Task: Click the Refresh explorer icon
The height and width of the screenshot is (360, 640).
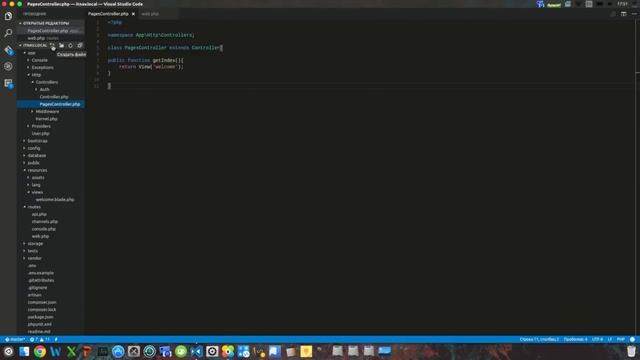Action: coord(70,45)
